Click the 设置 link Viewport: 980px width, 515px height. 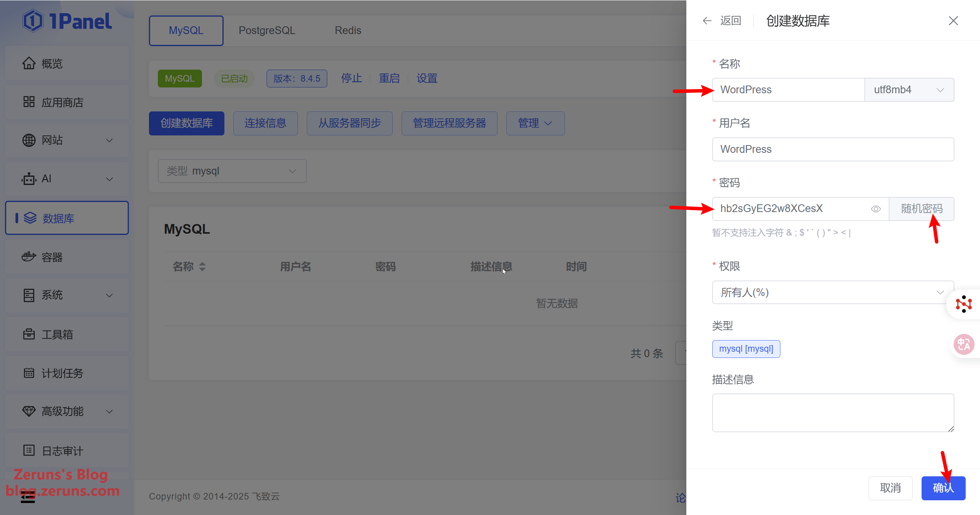427,79
